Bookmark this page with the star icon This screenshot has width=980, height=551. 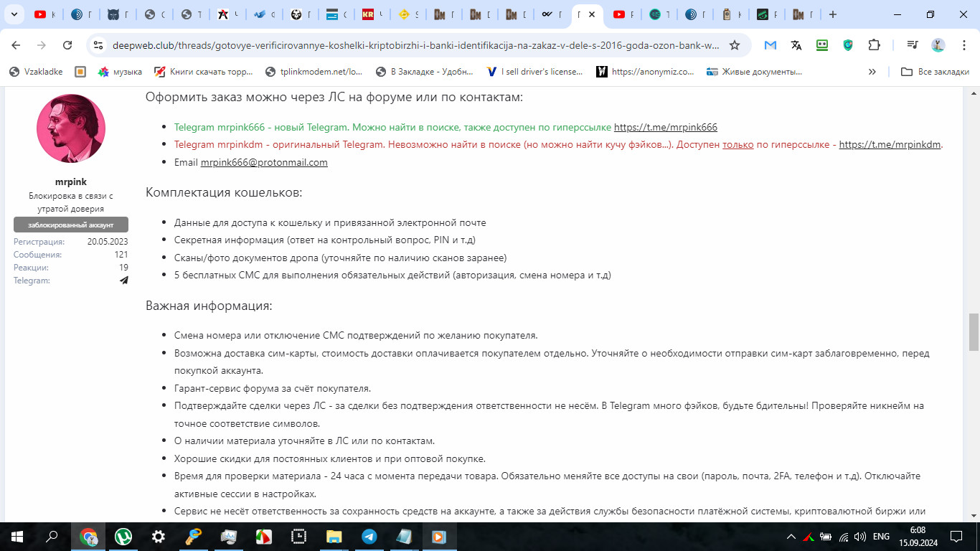pos(734,44)
